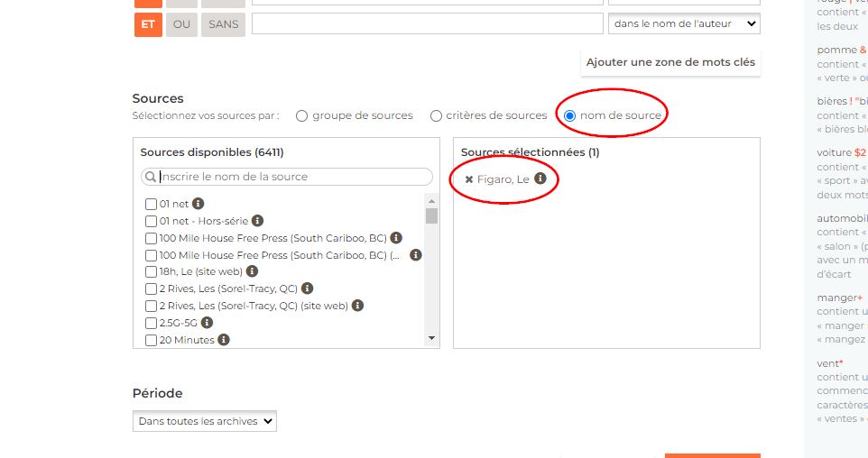
Task: Click scroll-down arrow of sources list
Action: (432, 338)
